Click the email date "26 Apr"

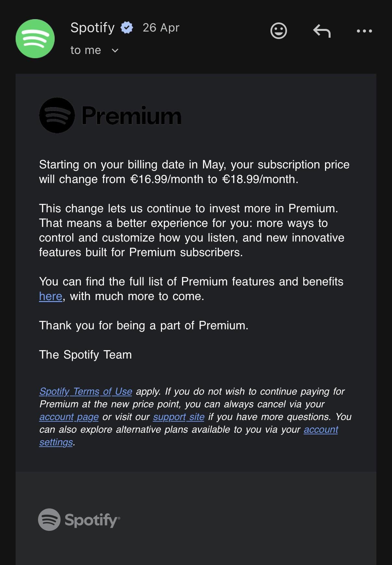point(161,28)
